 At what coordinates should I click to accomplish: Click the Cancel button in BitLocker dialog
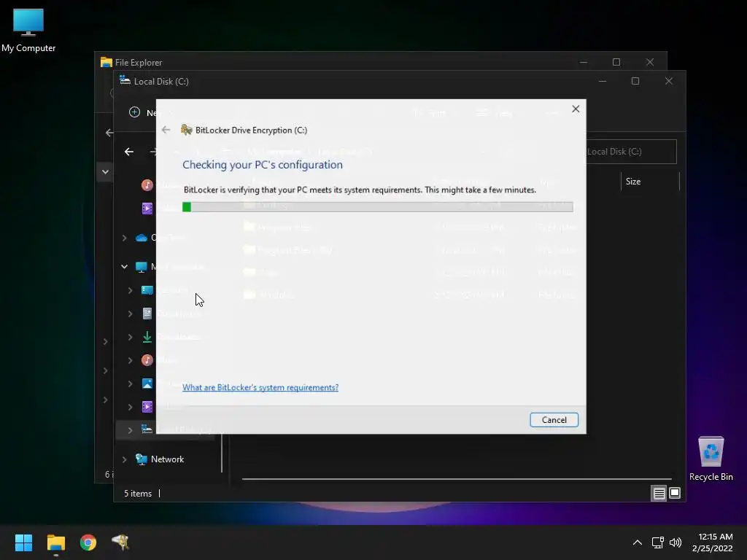coord(554,419)
